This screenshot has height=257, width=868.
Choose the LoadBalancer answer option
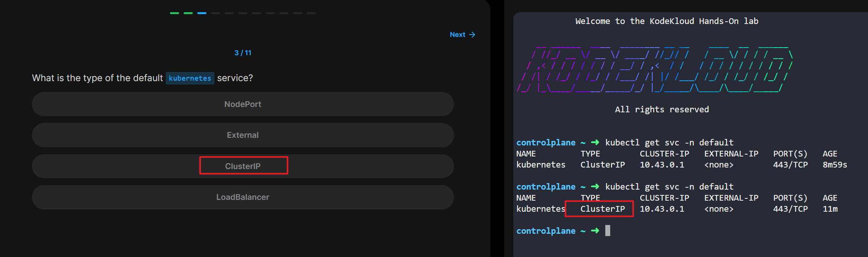(x=243, y=197)
